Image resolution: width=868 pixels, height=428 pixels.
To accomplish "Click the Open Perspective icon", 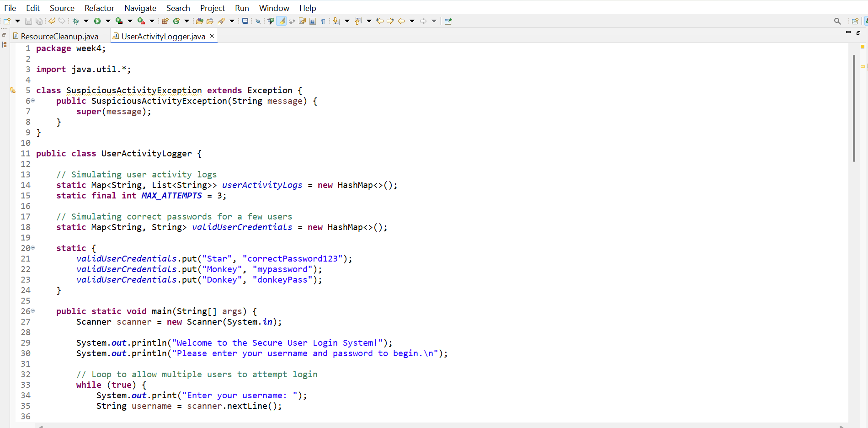I will point(855,21).
